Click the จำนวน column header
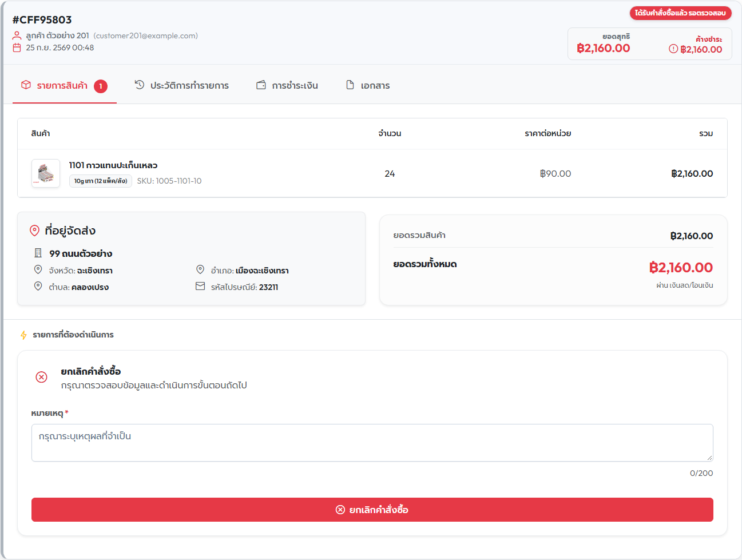 point(390,133)
